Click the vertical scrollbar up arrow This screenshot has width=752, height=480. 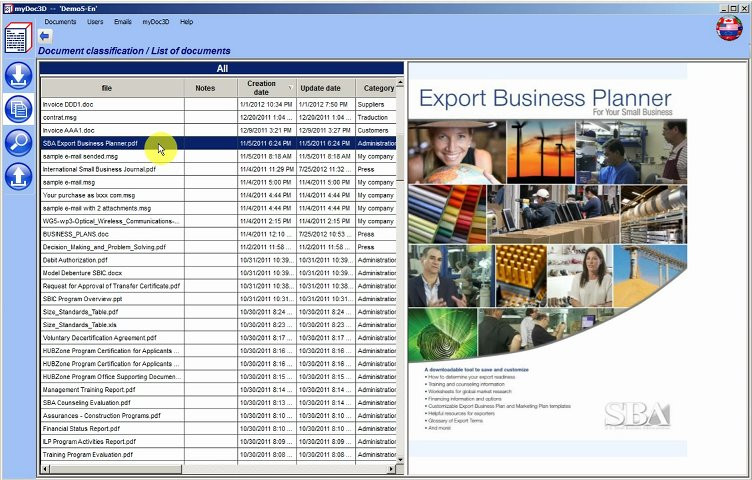pos(400,83)
